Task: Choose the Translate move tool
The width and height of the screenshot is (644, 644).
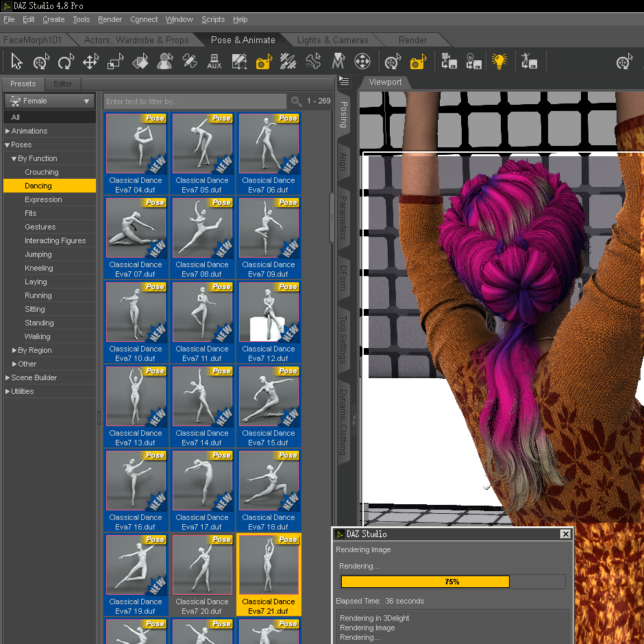Action: pos(90,62)
